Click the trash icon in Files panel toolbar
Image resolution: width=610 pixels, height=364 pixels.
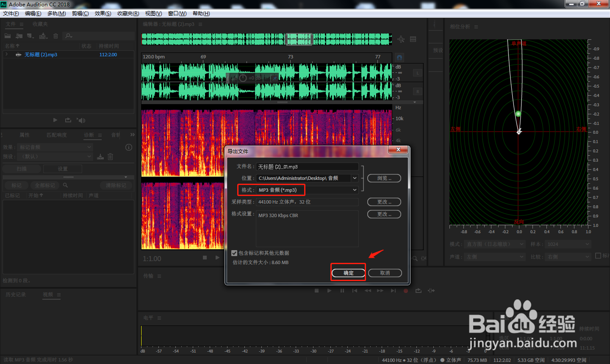coord(56,36)
